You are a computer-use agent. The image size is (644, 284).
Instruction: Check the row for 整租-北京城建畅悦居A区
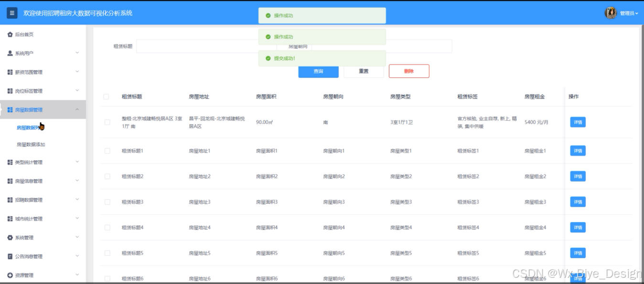107,122
